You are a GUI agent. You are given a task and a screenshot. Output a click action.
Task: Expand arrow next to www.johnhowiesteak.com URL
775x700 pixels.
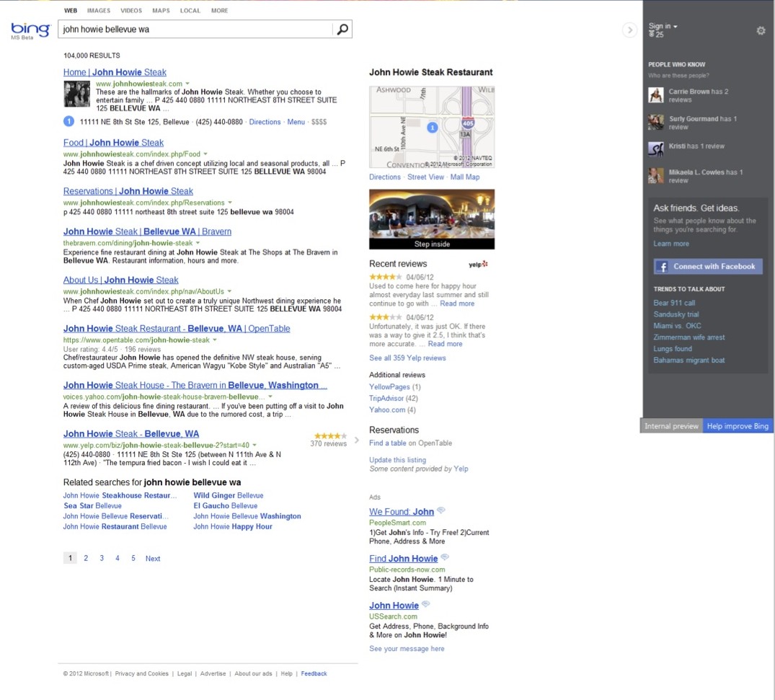pyautogui.click(x=187, y=84)
